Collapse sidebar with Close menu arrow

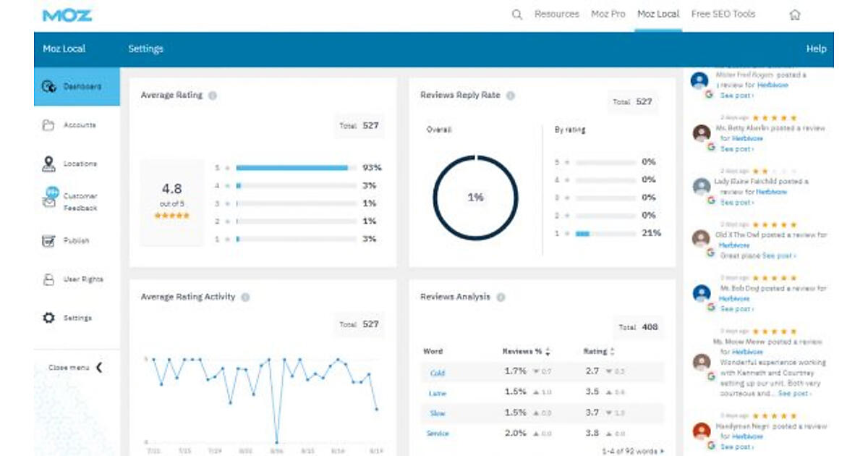point(99,368)
